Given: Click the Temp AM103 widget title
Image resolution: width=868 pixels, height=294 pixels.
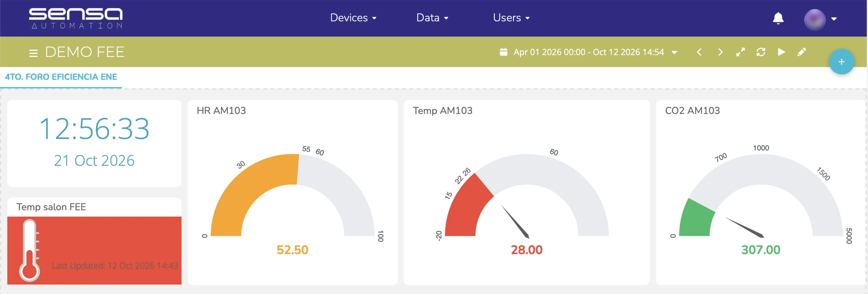Looking at the screenshot, I should pos(443,111).
